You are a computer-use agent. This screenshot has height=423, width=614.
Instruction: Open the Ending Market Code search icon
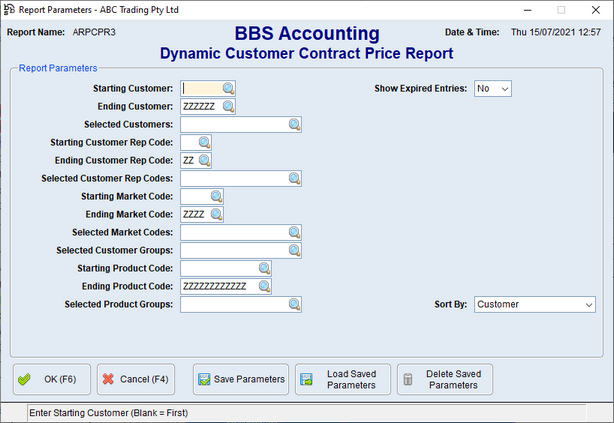pyautogui.click(x=216, y=215)
